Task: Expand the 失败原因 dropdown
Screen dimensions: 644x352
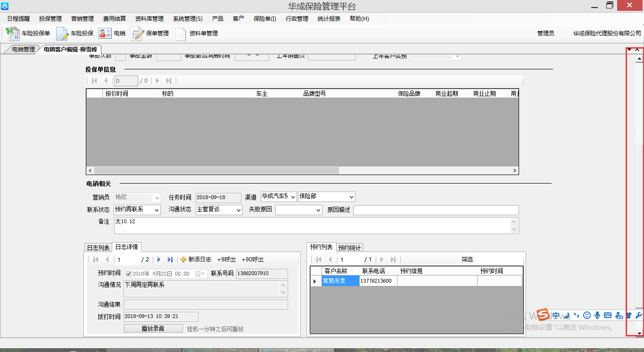Action: 318,210
